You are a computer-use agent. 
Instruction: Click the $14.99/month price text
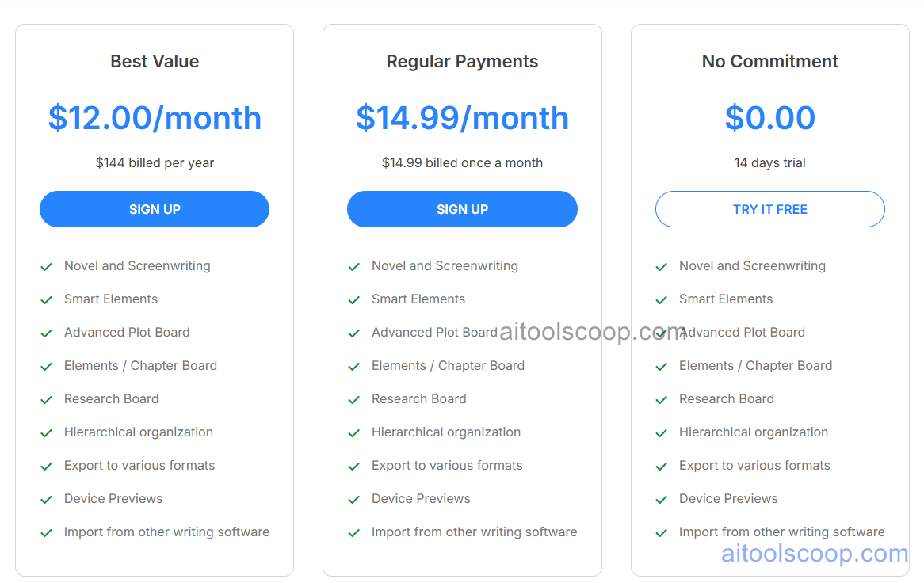tap(462, 118)
